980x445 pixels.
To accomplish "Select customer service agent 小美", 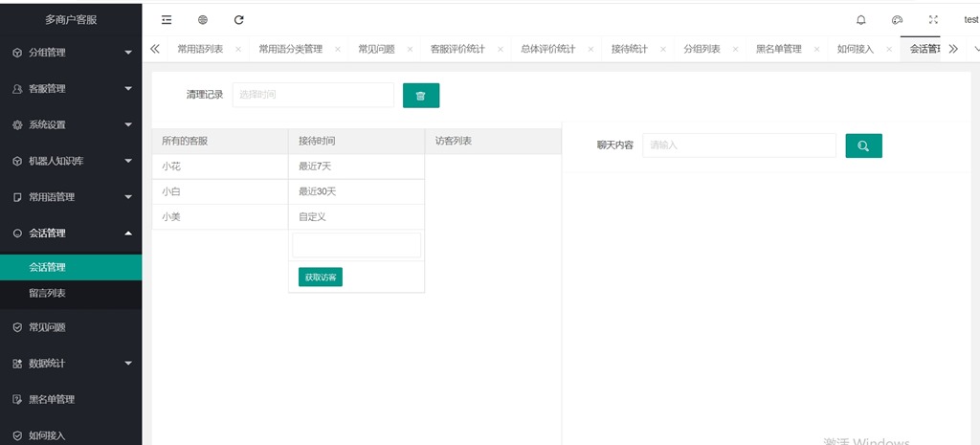I will pos(220,217).
